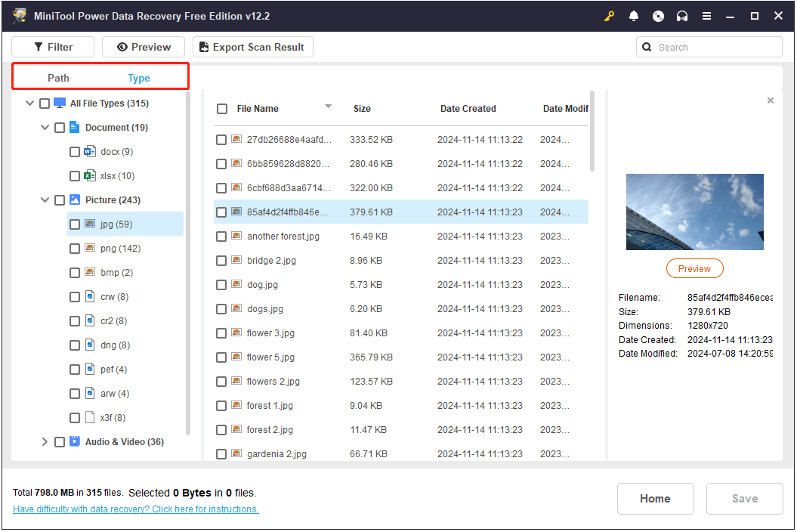Open the data recovery instructions link
The height and width of the screenshot is (532, 797).
pos(136,509)
